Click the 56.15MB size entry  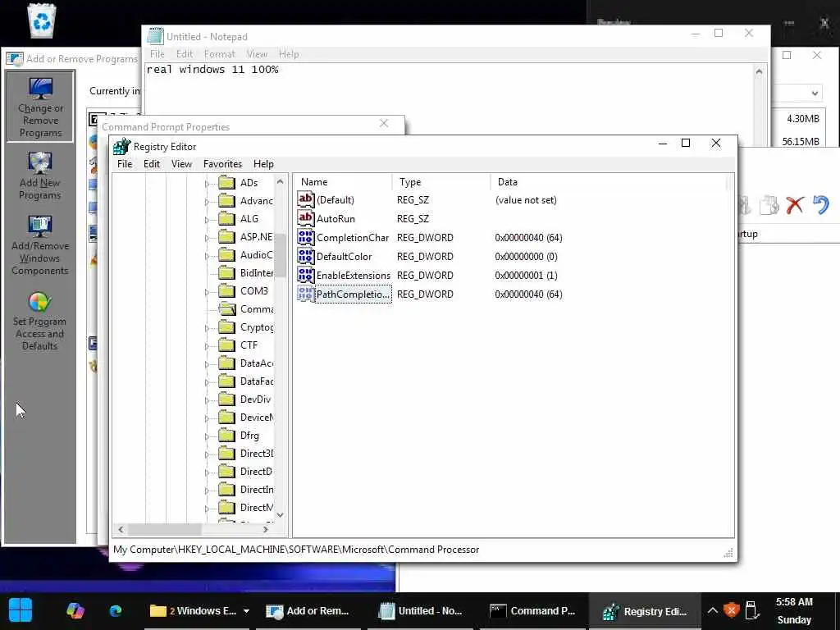coord(801,141)
